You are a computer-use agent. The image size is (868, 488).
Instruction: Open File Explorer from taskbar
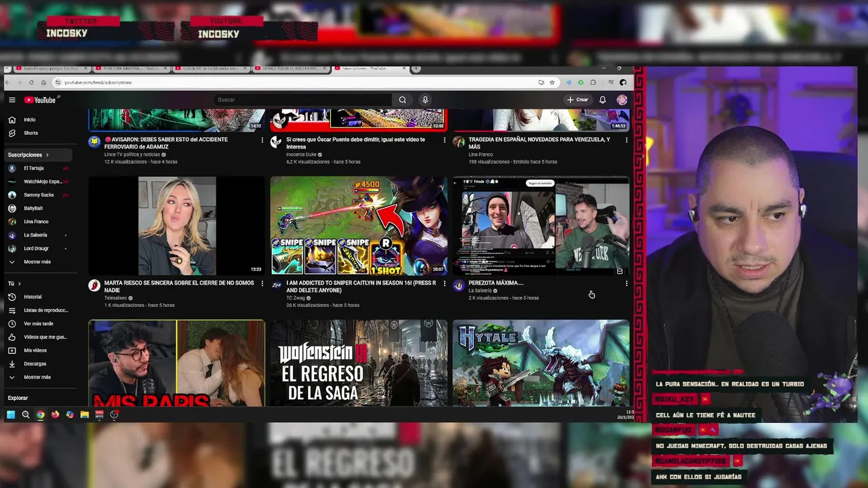84,415
